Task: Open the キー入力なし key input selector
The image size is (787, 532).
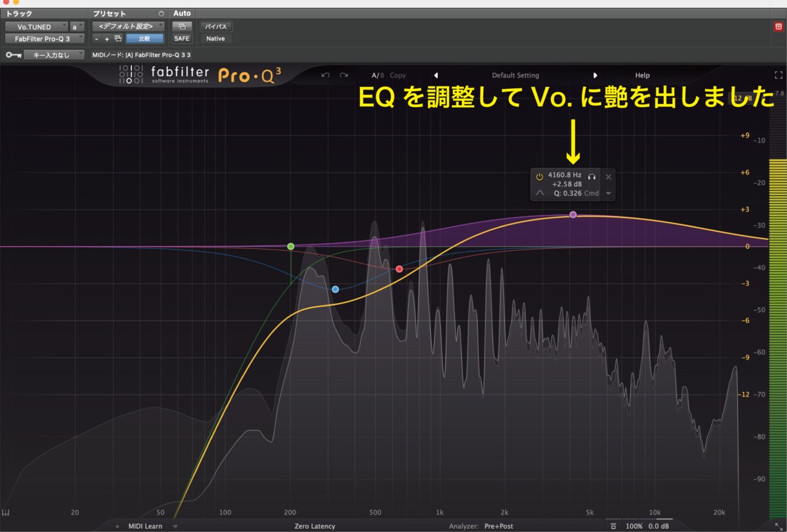Action: (x=54, y=55)
